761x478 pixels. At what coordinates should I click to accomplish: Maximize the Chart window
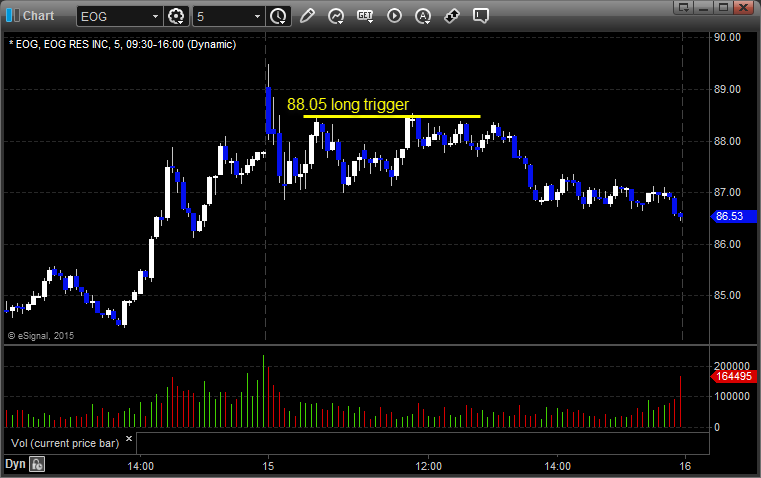click(x=723, y=7)
